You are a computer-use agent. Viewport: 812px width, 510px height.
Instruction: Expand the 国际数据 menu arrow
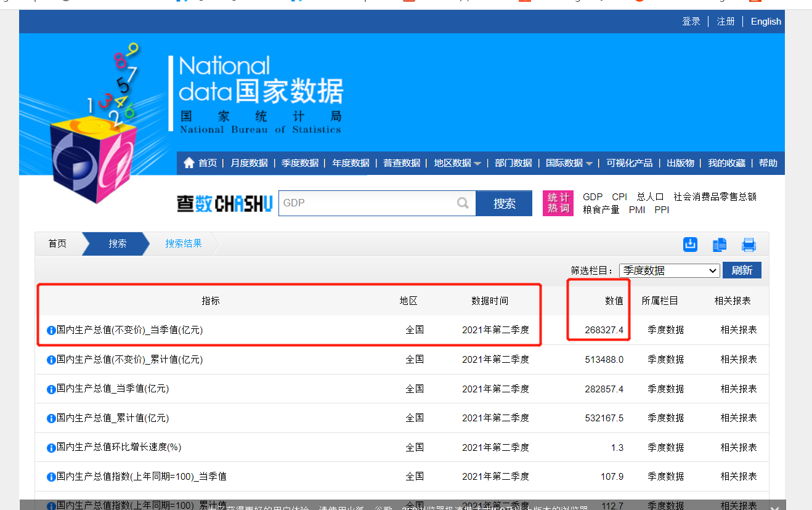tap(589, 164)
